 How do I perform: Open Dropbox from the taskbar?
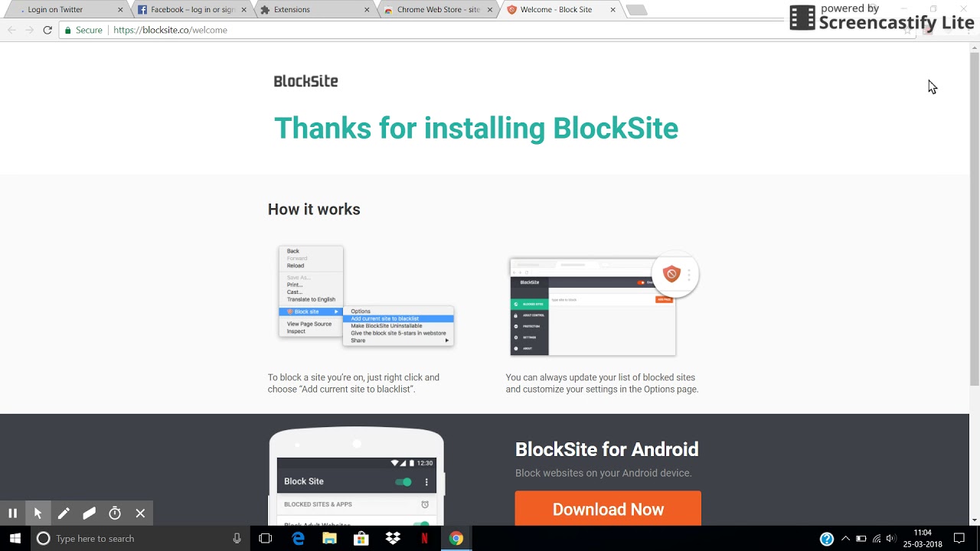[393, 539]
